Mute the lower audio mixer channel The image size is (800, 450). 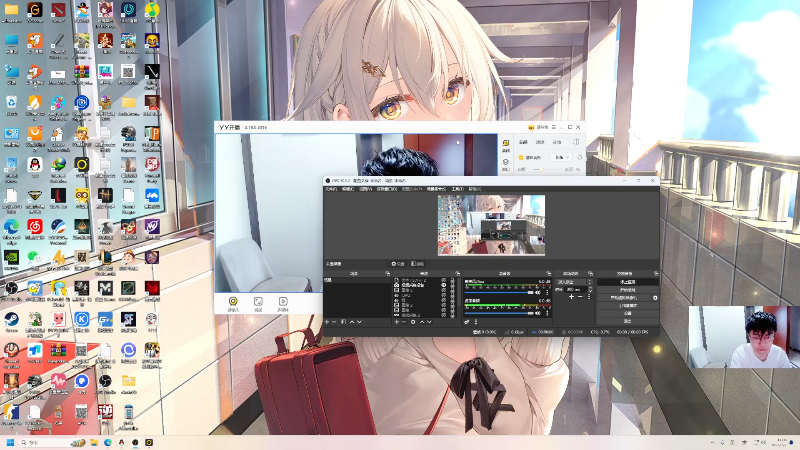(x=538, y=313)
